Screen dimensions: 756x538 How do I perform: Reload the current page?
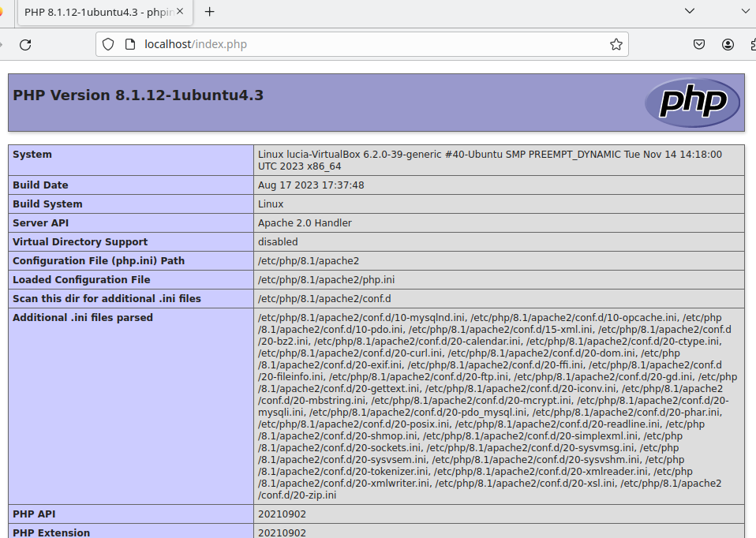tap(25, 45)
